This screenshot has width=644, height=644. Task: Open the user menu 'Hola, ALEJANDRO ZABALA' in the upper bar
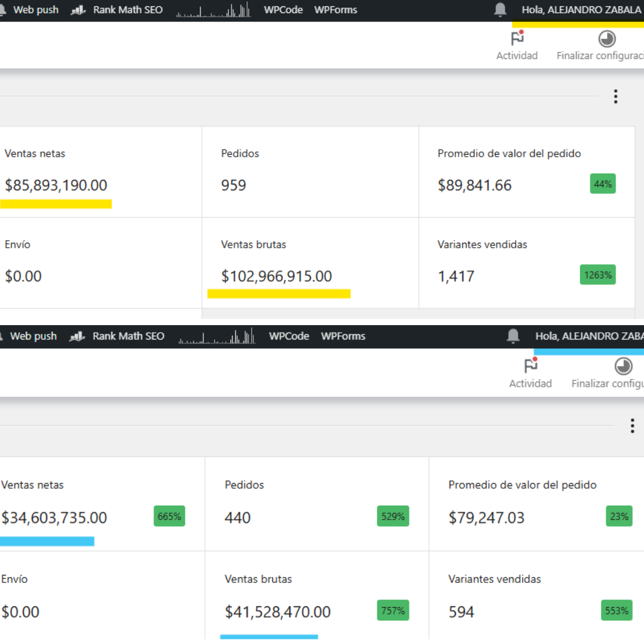[581, 10]
